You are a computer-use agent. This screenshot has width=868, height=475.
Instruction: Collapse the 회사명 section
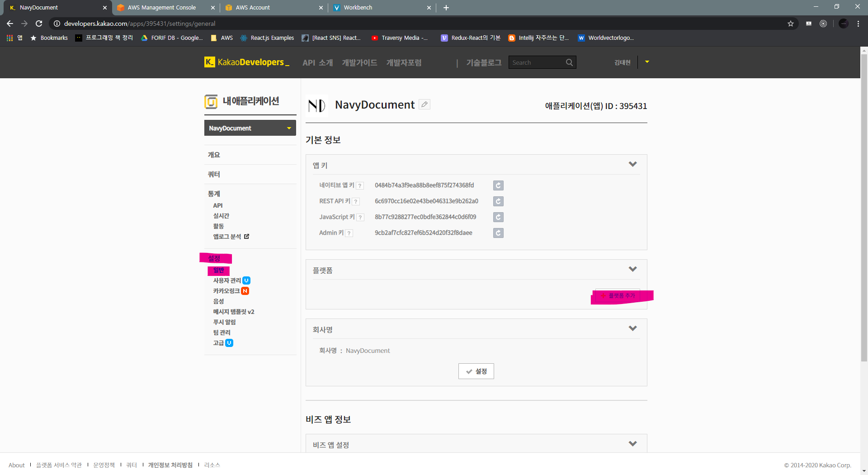pos(632,328)
